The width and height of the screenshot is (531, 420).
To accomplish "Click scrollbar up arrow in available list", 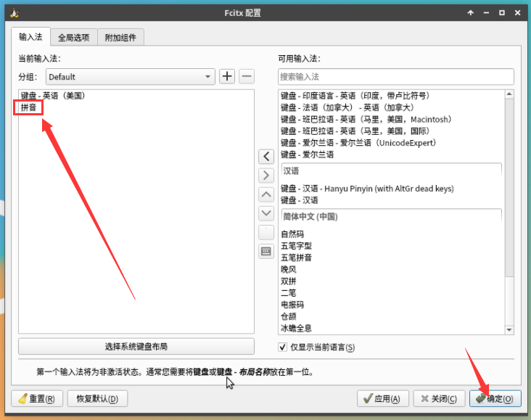I will [x=509, y=94].
